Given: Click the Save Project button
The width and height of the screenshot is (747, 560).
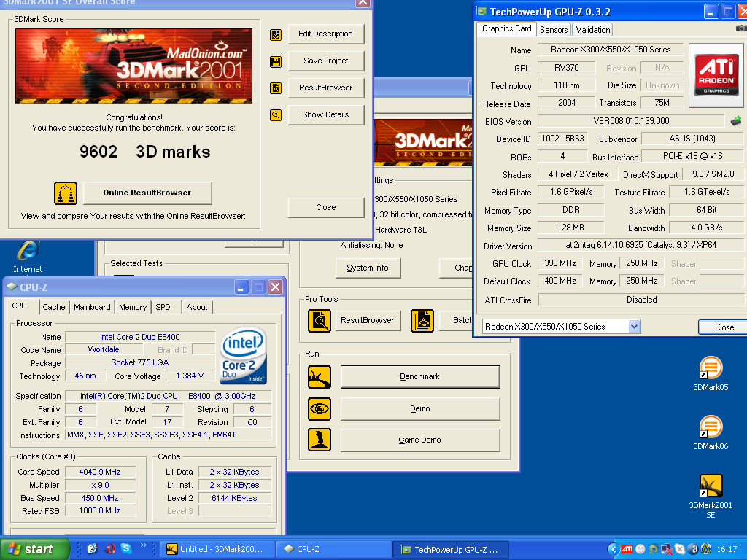Looking at the screenshot, I should pyautogui.click(x=326, y=61).
